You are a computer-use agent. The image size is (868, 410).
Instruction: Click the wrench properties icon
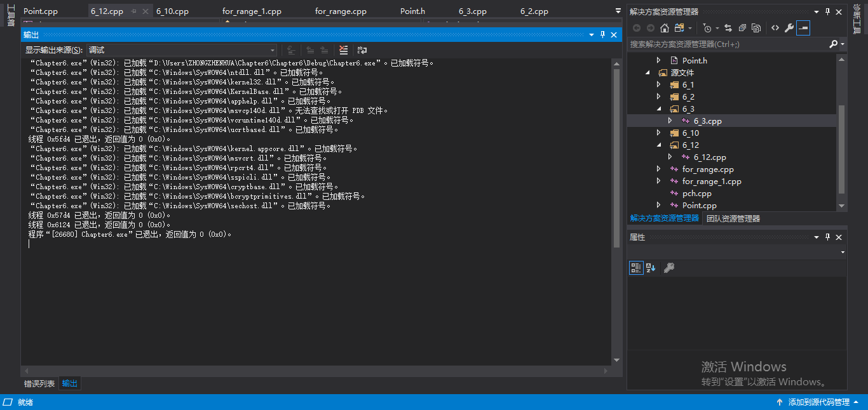[789, 28]
